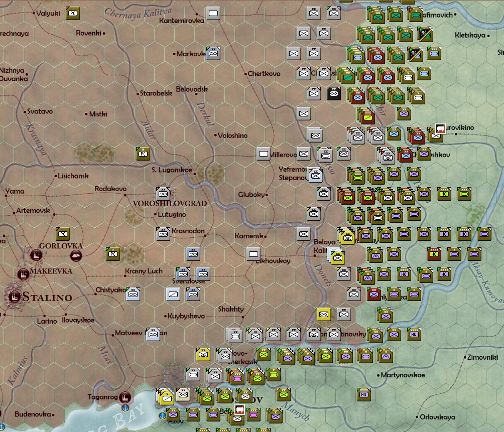Image resolution: width=504 pixels, height=432 pixels.
Task: Select the black SS division counter
Action: (x=334, y=93)
